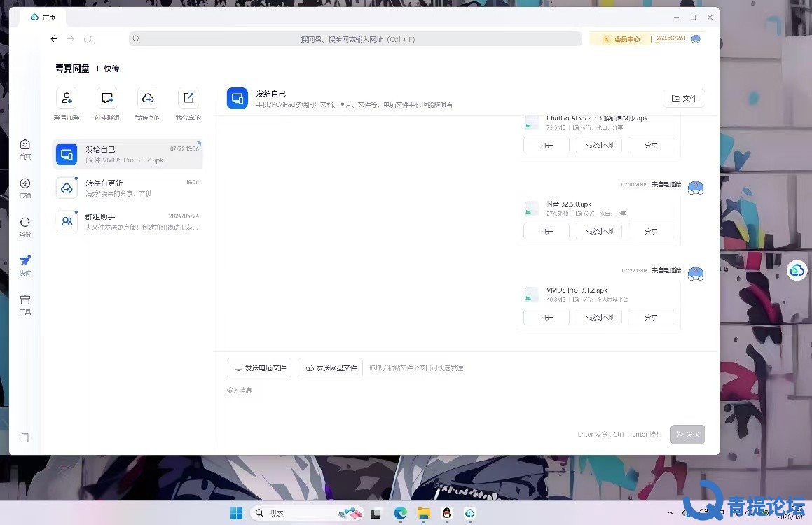Go to 首页 in the left sidebar
The image size is (812, 525).
pos(25,149)
